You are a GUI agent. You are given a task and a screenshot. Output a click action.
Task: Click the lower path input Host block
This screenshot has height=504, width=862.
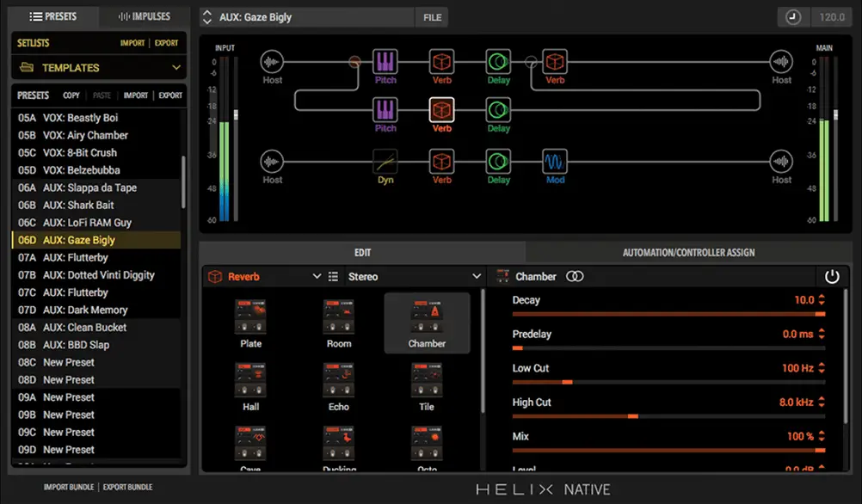pyautogui.click(x=272, y=161)
